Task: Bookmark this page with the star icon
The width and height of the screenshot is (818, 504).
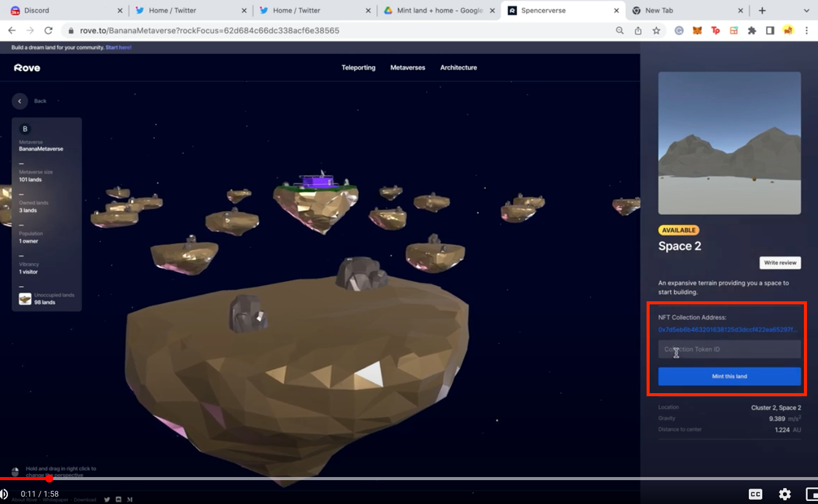Action: [656, 31]
